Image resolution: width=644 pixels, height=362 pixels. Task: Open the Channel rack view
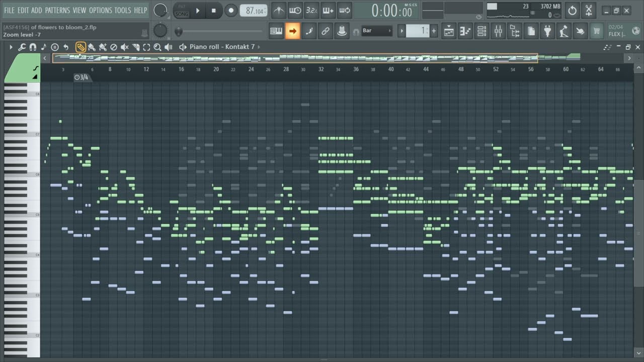(482, 31)
